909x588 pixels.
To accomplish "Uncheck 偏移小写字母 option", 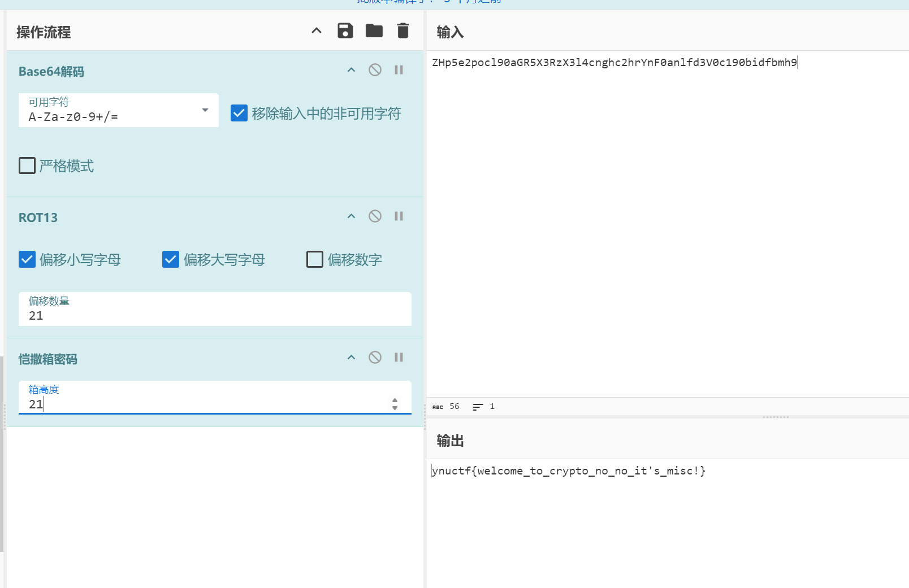I will (x=27, y=259).
